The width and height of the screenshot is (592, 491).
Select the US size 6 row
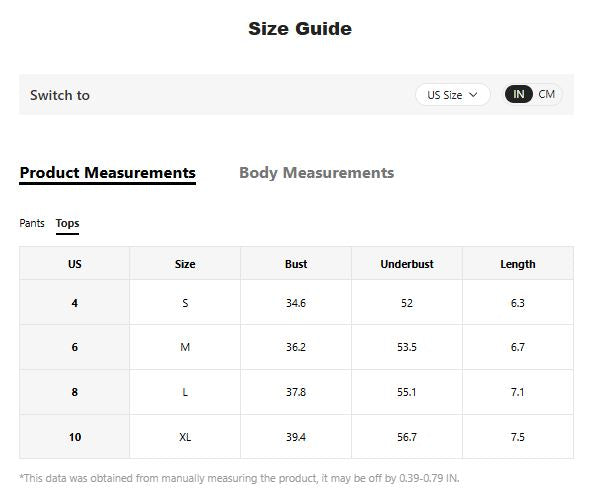pos(296,347)
